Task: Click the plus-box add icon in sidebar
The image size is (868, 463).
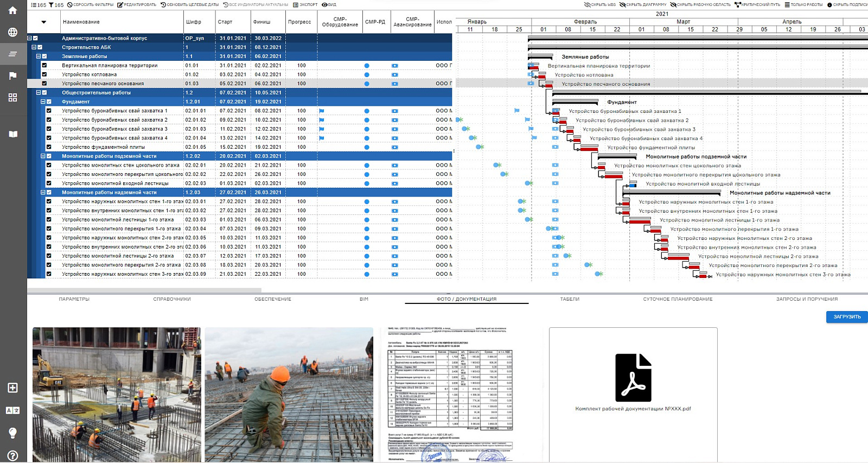Action: pyautogui.click(x=12, y=388)
